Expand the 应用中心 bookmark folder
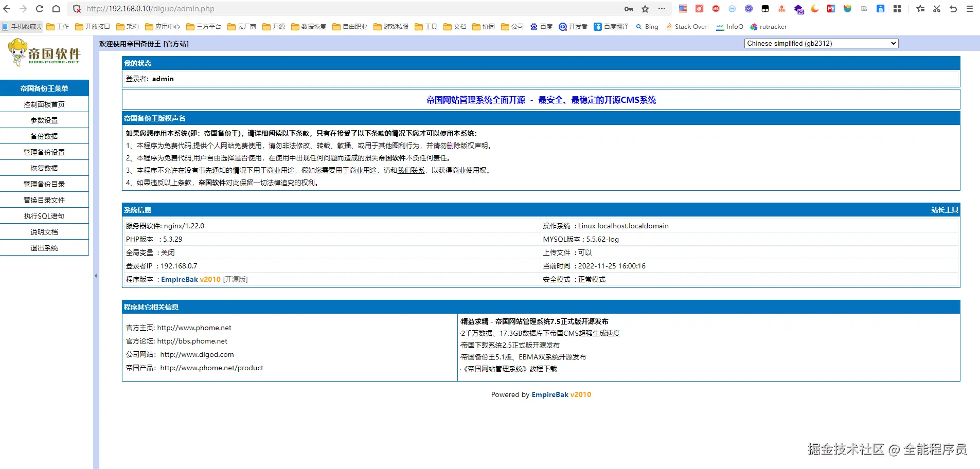The width and height of the screenshot is (980, 469). (x=163, y=27)
